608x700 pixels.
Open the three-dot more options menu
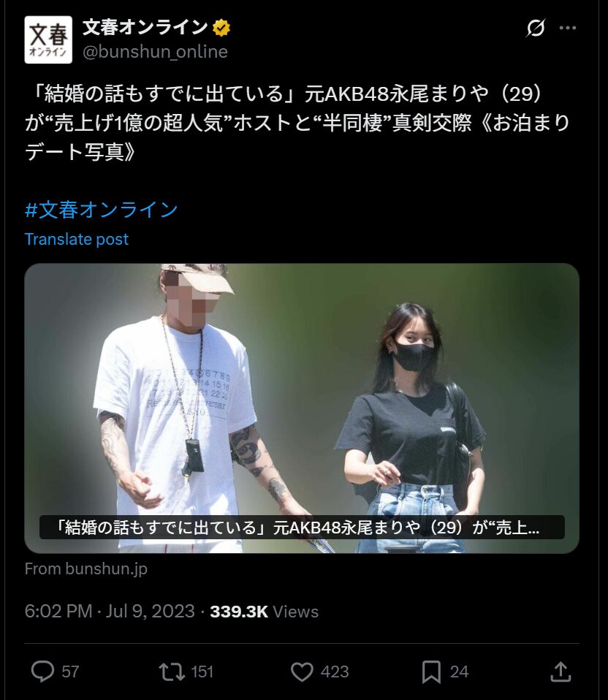[567, 28]
